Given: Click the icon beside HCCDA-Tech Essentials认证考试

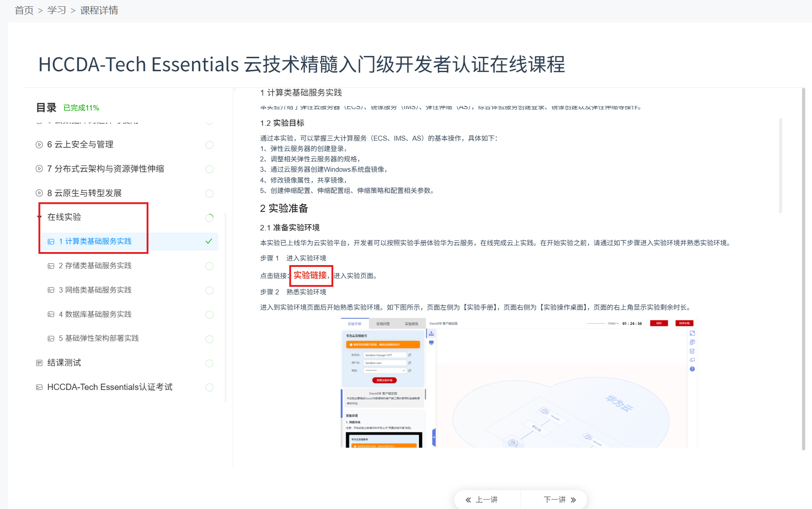Looking at the screenshot, I should point(39,387).
